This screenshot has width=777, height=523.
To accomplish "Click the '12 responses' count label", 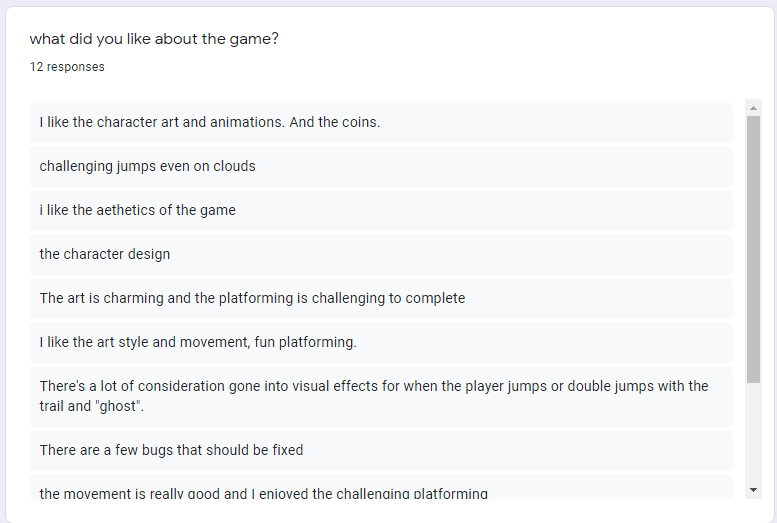I will point(67,67).
